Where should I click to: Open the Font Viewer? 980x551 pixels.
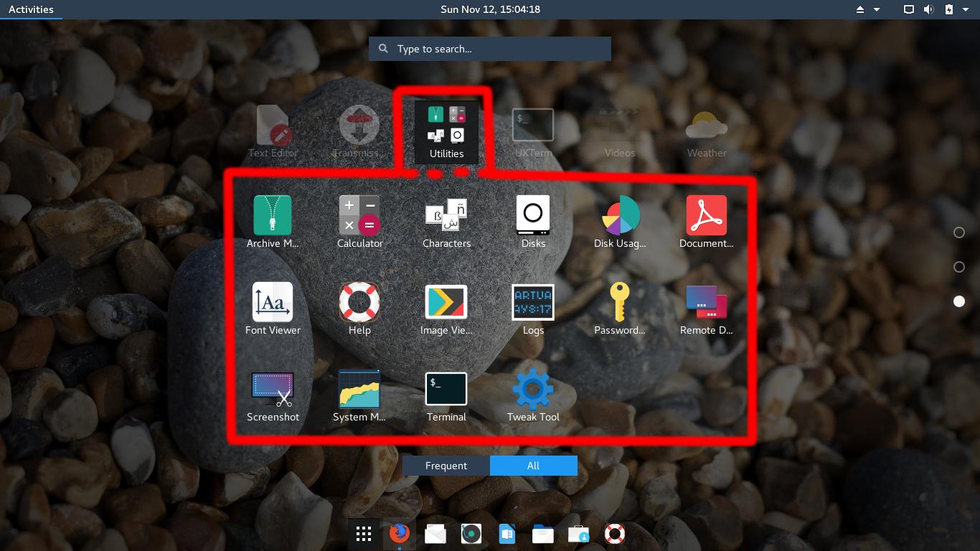pyautogui.click(x=273, y=301)
